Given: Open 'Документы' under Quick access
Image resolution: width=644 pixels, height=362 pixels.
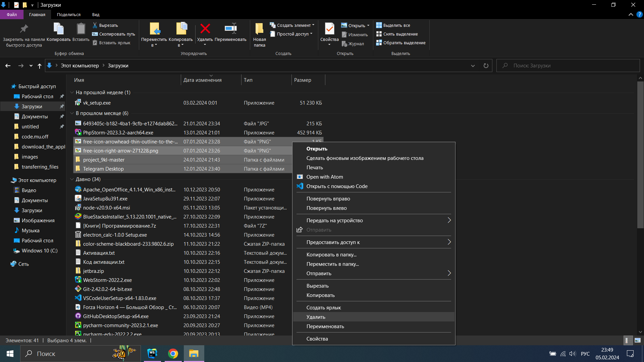Looking at the screenshot, I should (x=35, y=117).
